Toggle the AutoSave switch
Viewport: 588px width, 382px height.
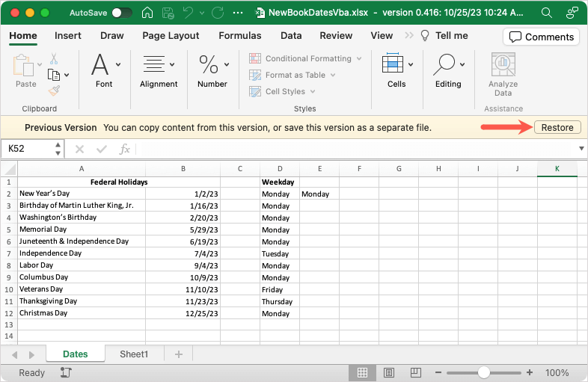click(123, 13)
